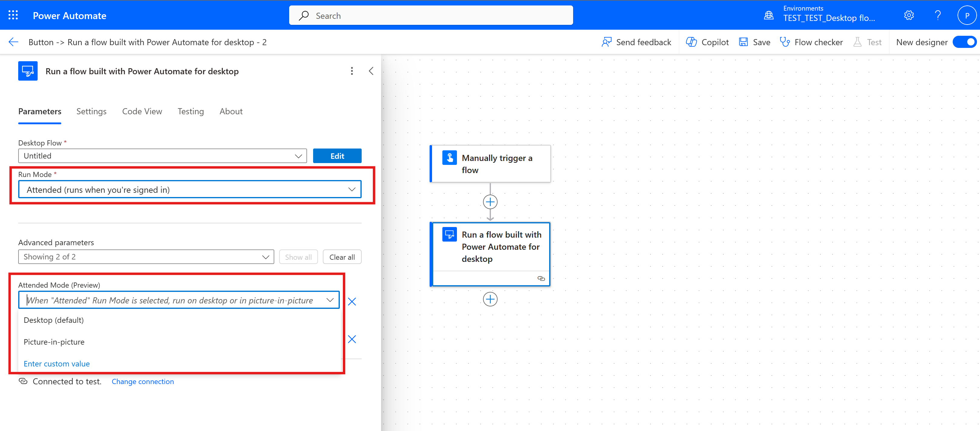Switch to the Code View tab
Image resolution: width=980 pixels, height=431 pixels.
[x=143, y=111]
